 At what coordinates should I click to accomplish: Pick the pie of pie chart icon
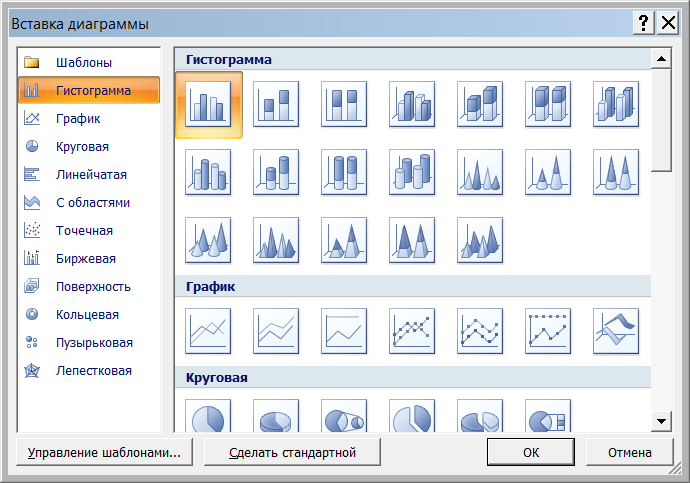coord(344,416)
